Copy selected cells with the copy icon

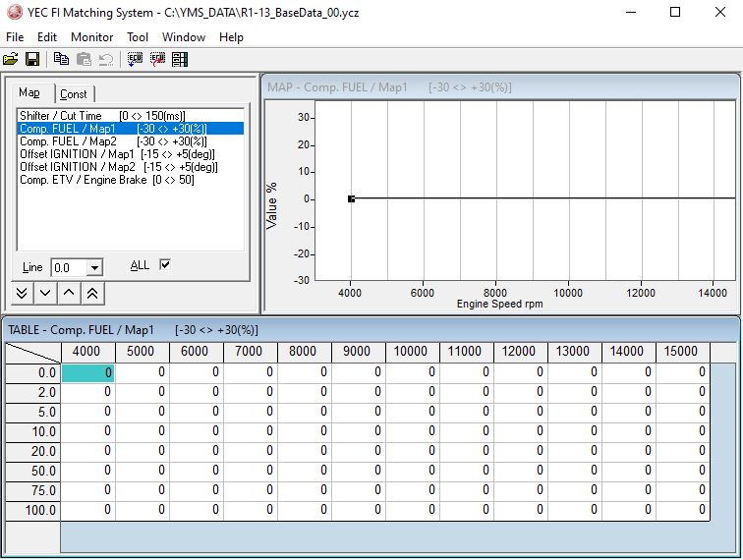[x=61, y=59]
